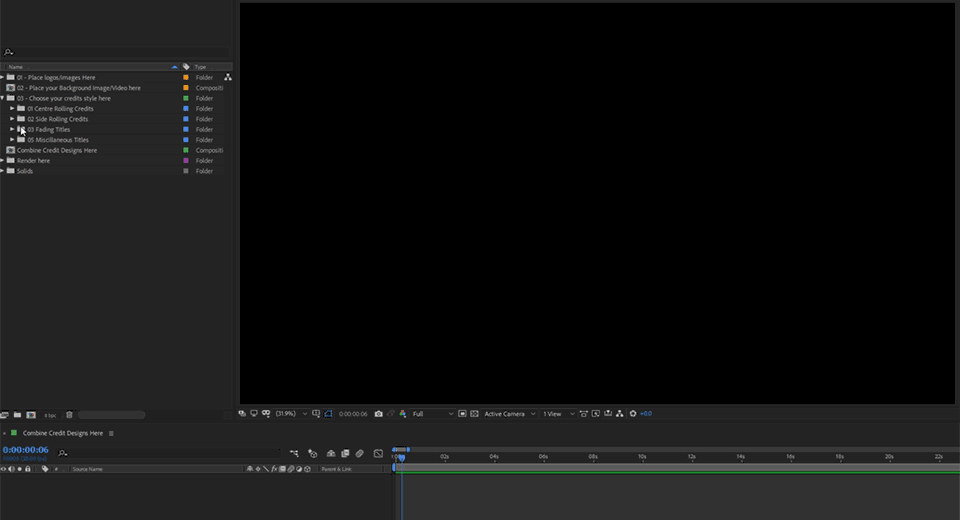Click the motion blur enable icon in timeline

pos(360,454)
